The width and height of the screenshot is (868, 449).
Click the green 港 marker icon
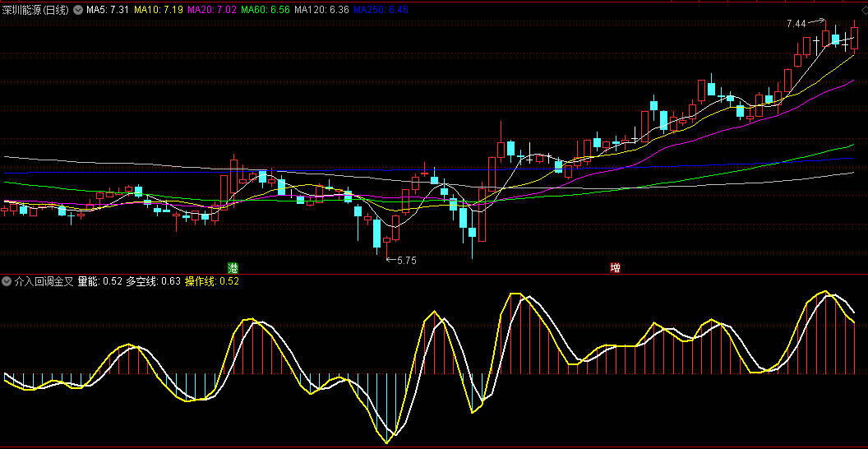click(233, 268)
